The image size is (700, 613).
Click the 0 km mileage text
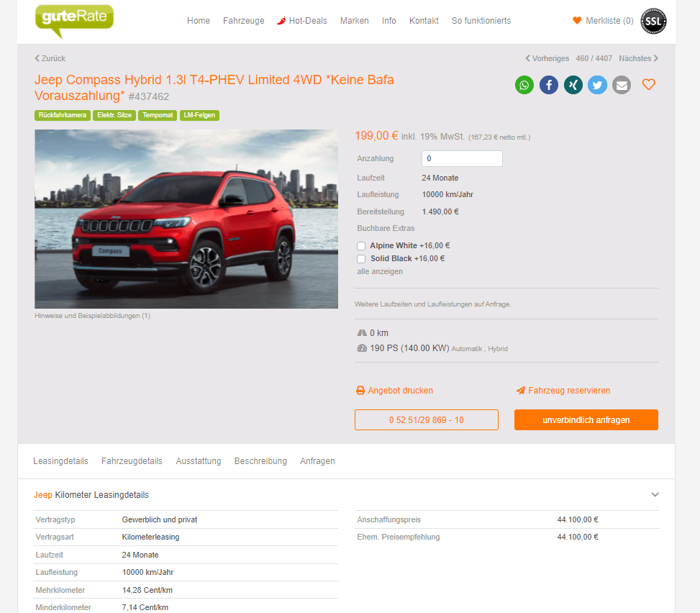(379, 333)
